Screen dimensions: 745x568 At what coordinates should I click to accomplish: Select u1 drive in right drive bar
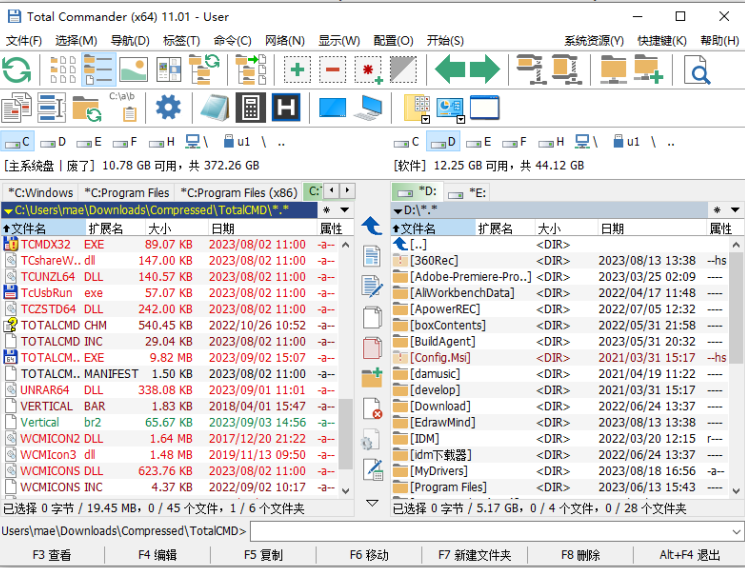[x=626, y=142]
